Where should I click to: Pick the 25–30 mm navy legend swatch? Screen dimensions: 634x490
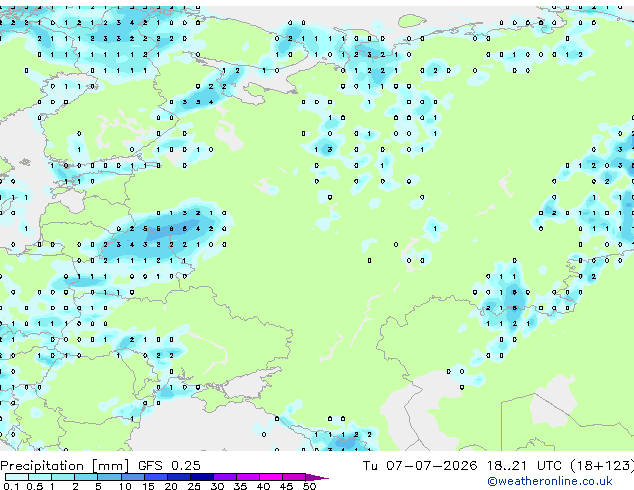pyautogui.click(x=201, y=477)
